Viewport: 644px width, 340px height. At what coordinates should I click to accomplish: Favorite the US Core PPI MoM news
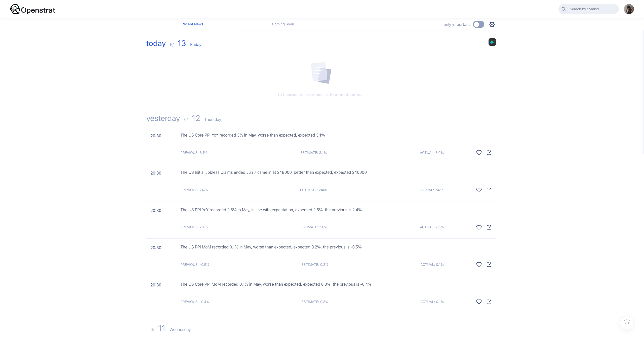479,302
